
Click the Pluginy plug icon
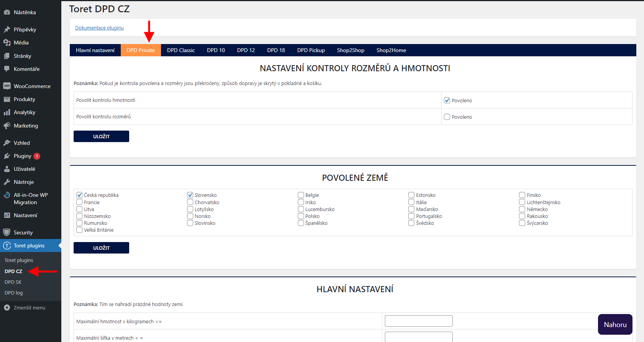[x=7, y=156]
